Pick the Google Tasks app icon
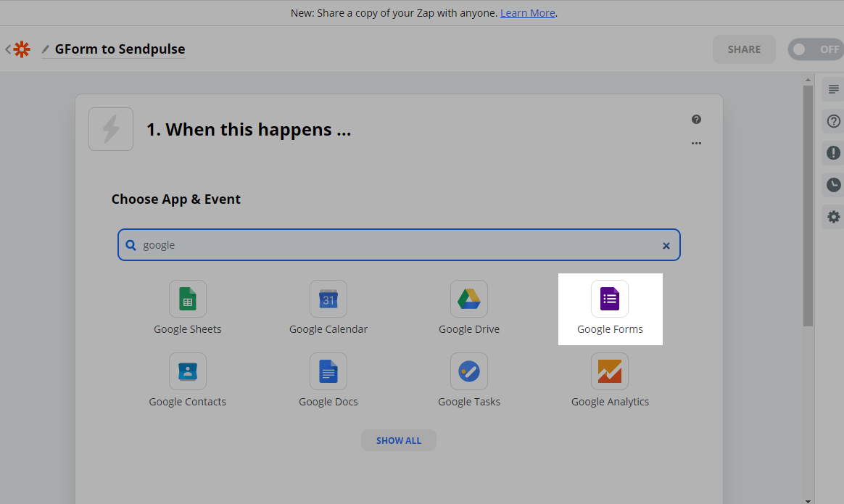The image size is (844, 504). (x=469, y=371)
